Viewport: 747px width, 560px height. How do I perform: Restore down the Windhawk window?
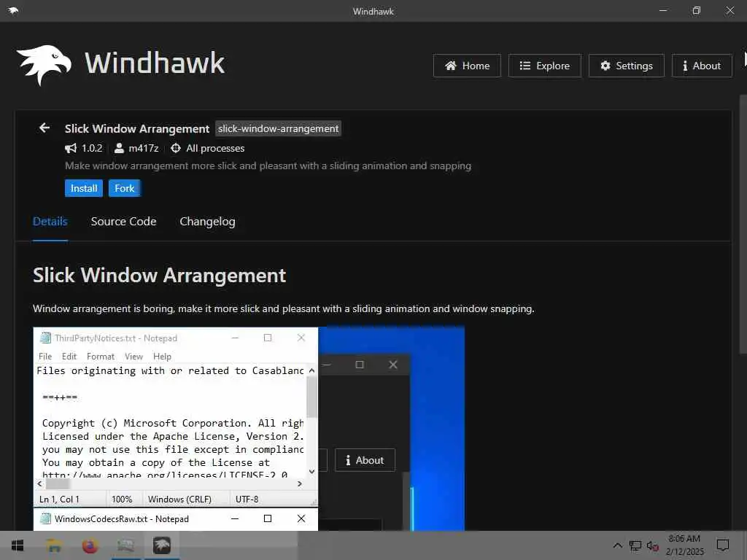696,10
